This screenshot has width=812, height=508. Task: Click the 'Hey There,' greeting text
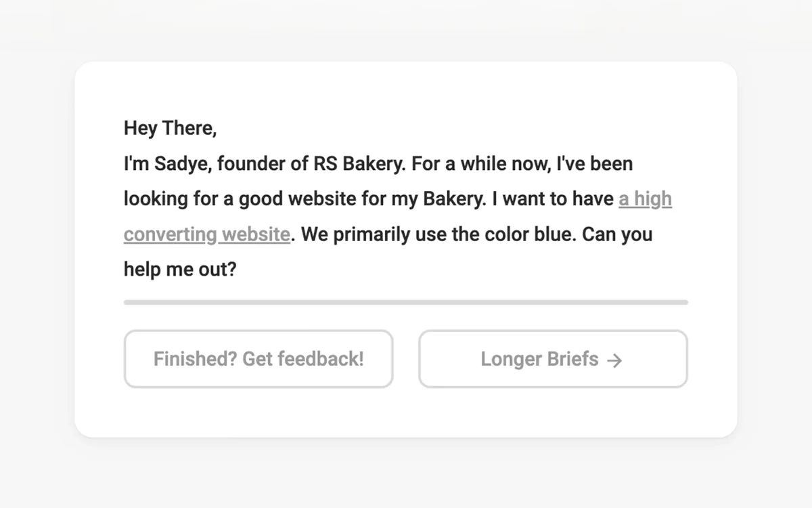[x=170, y=128]
